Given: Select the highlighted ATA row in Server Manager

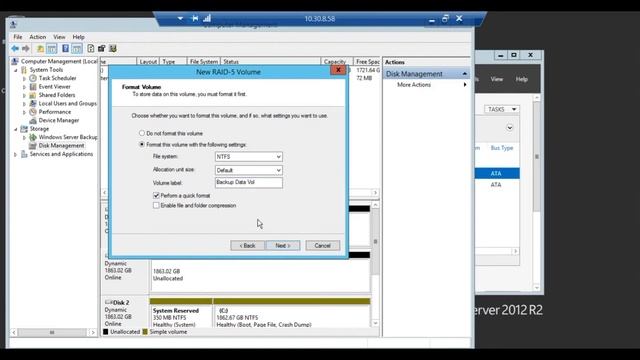Looking at the screenshot, I should 497,173.
